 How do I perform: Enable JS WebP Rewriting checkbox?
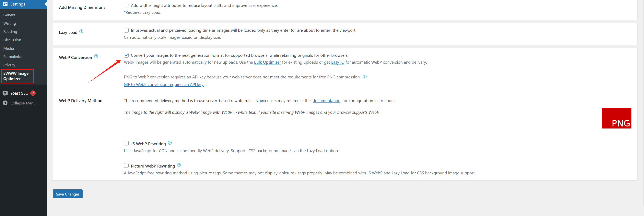126,143
